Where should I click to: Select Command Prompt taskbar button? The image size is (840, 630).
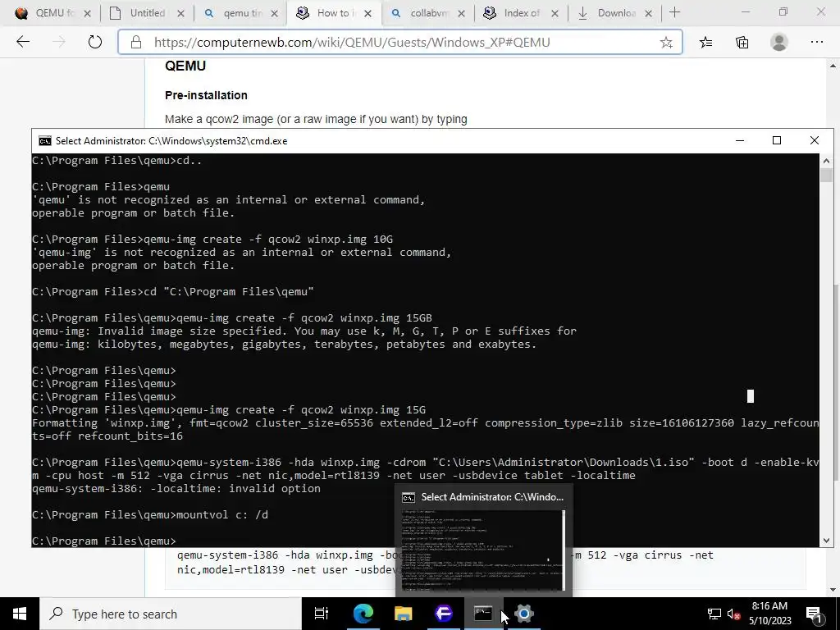pos(483,614)
